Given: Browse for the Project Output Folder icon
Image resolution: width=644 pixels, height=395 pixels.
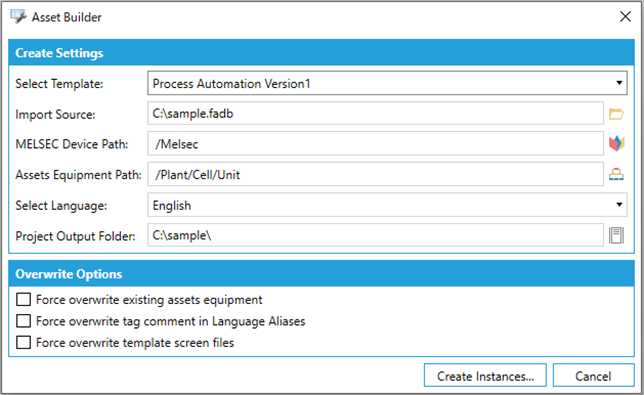Looking at the screenshot, I should (616, 235).
